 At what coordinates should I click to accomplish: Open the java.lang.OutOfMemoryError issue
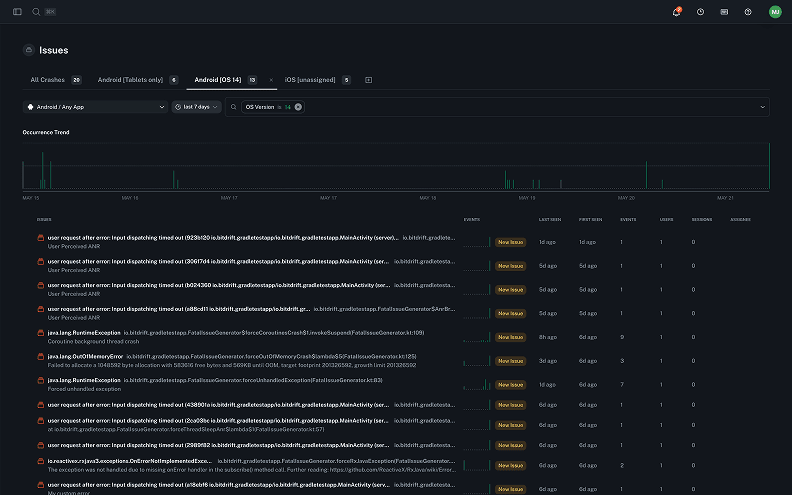click(86, 356)
